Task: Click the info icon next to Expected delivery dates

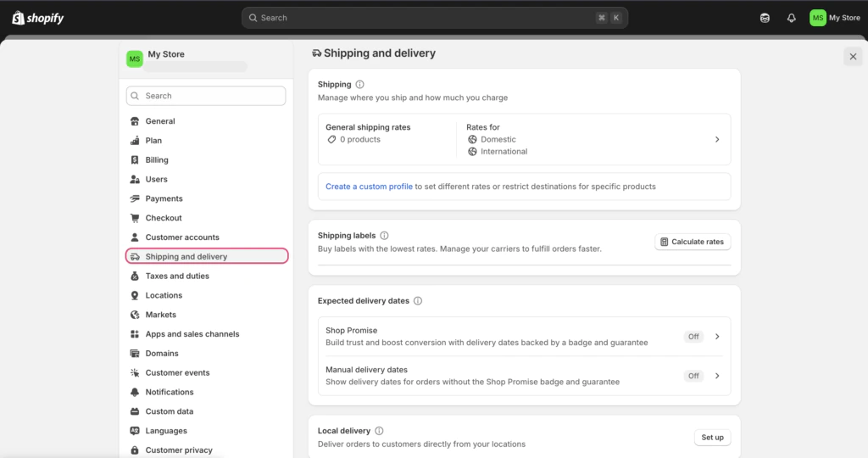Action: point(418,301)
